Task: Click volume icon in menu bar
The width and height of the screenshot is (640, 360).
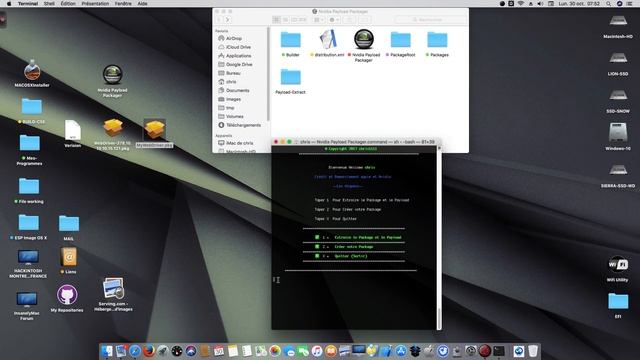Action: tap(540, 3)
